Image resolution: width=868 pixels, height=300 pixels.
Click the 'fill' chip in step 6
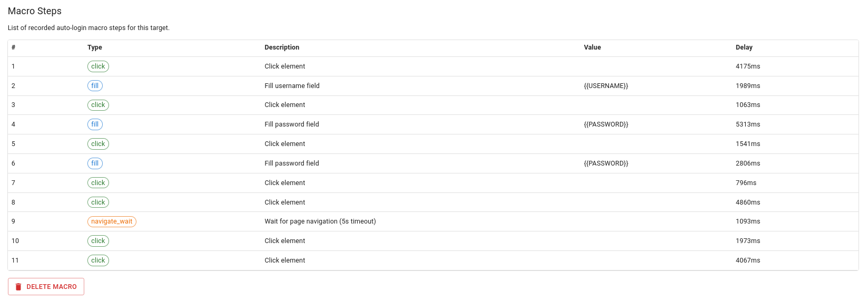tap(95, 163)
